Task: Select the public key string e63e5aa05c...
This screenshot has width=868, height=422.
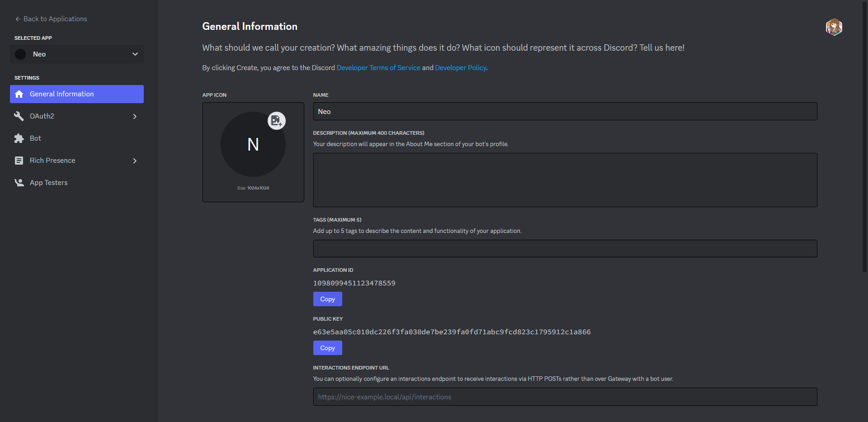Action: 452,332
